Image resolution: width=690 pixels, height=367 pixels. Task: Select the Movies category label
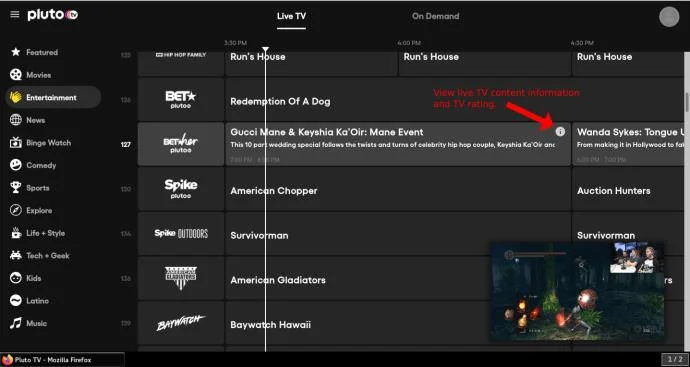(38, 75)
